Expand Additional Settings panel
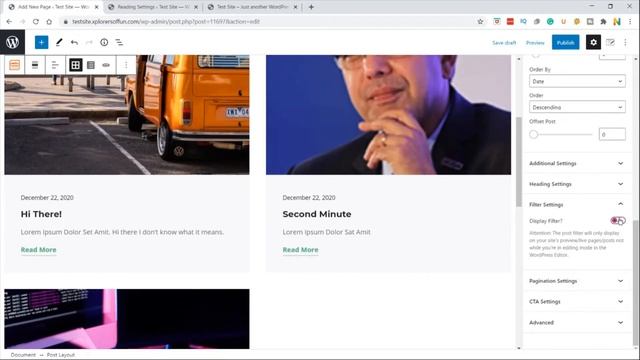This screenshot has width=640, height=360. coord(576,163)
